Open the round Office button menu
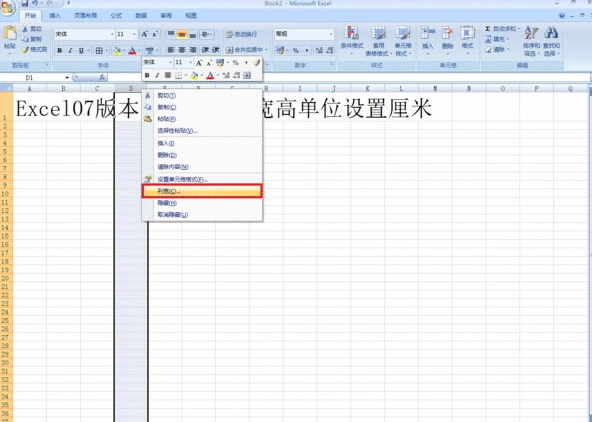The height and width of the screenshot is (422, 592). click(x=8, y=8)
